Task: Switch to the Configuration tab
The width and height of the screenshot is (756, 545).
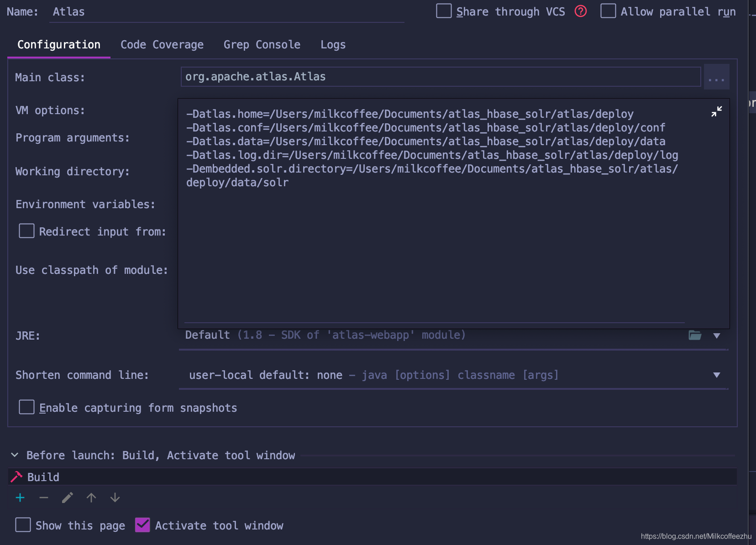Action: tap(59, 45)
